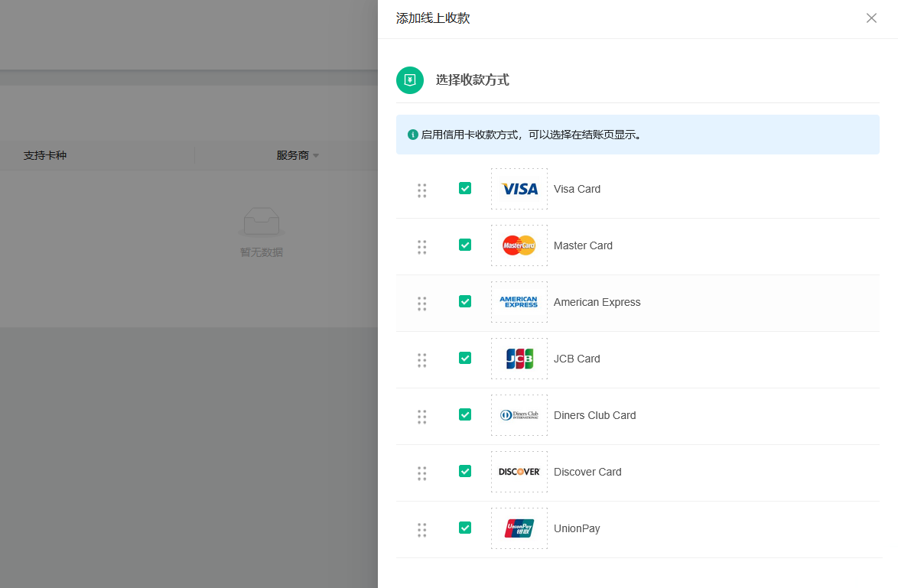Click the 支持卡种 column header

(45, 155)
